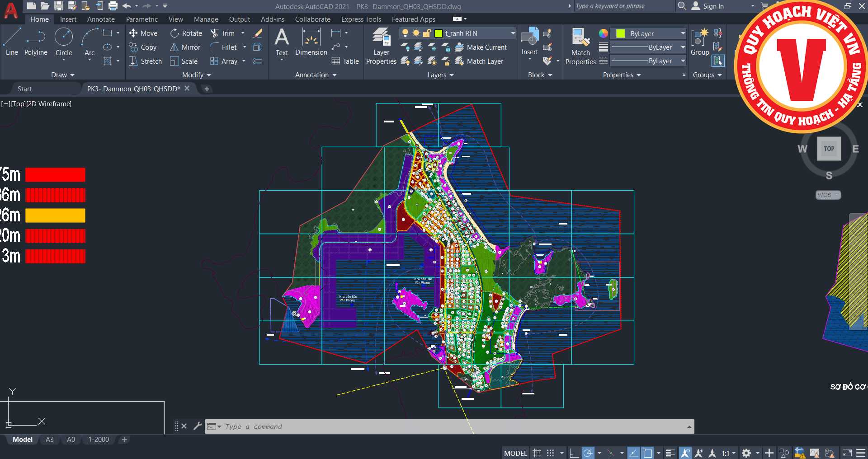
Task: Select the Stretch modify tool
Action: pos(145,61)
